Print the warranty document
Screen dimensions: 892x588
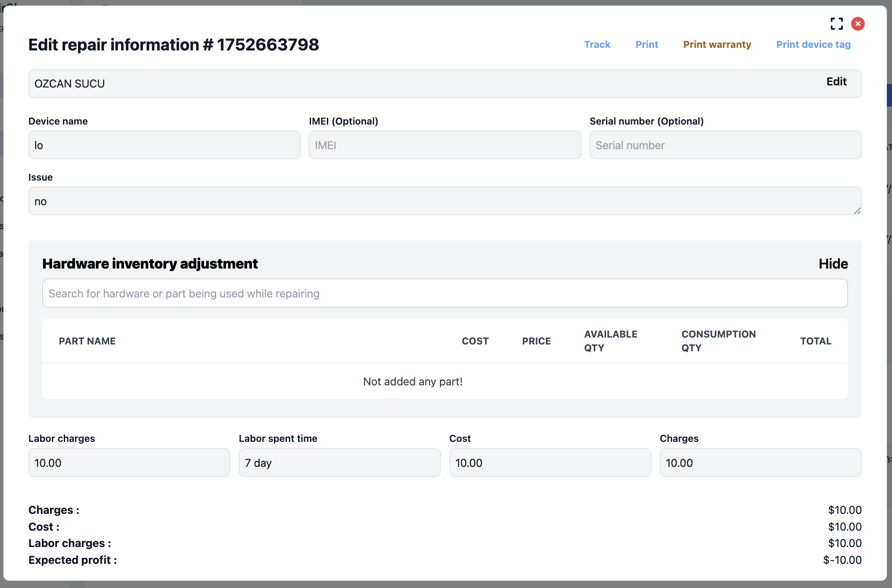(x=717, y=44)
